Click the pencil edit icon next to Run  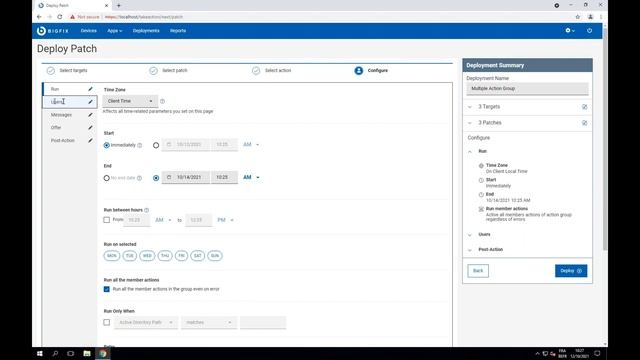pyautogui.click(x=90, y=89)
